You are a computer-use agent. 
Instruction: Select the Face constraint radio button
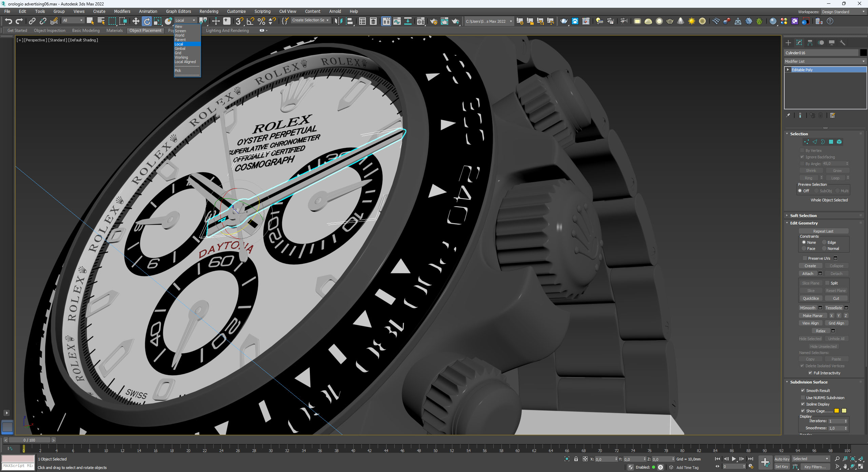coord(804,249)
